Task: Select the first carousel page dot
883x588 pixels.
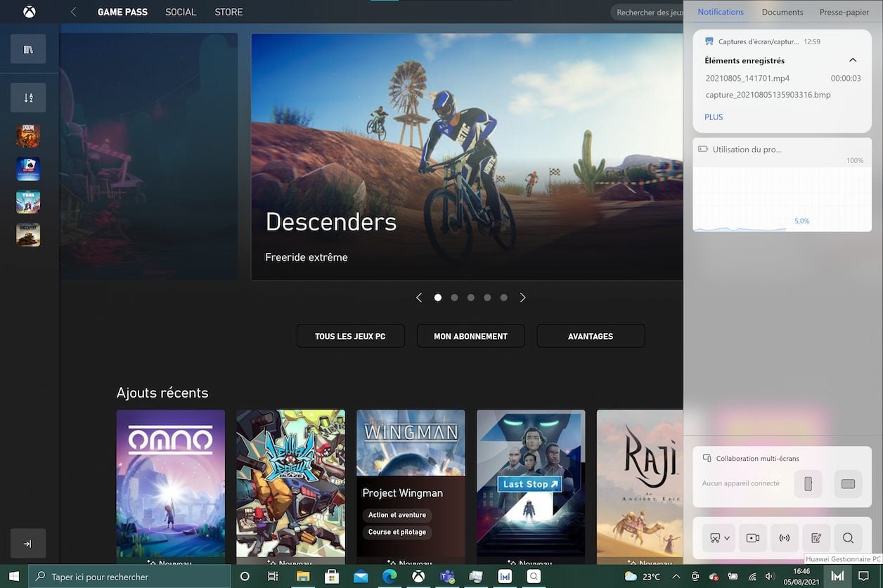Action: tap(438, 298)
